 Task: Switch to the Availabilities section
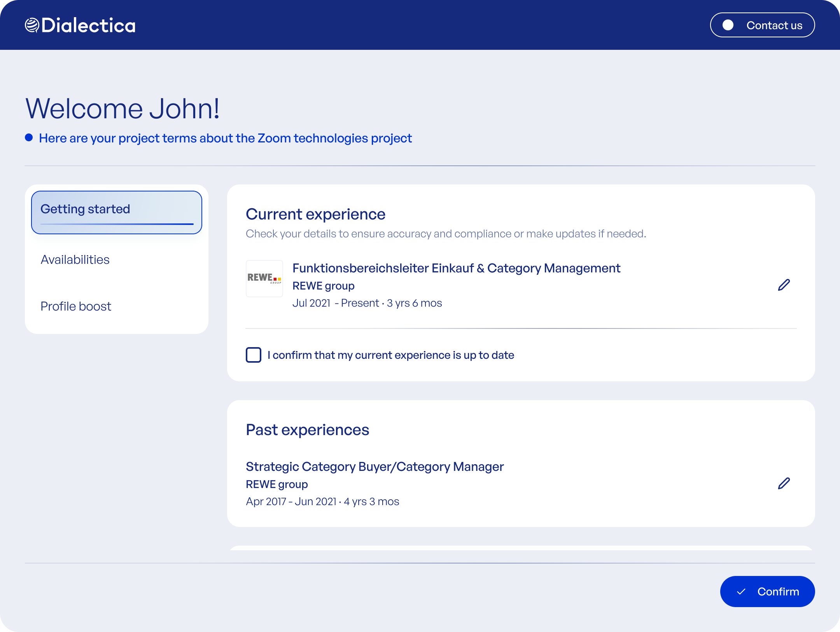(x=75, y=260)
